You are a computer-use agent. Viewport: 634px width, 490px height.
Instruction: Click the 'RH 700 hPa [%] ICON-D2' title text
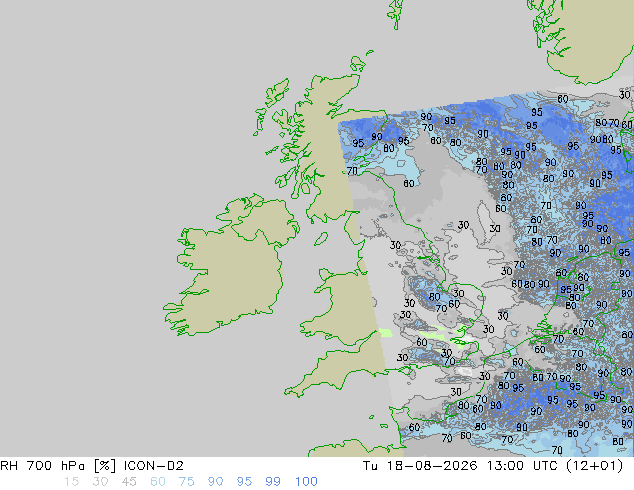(x=92, y=466)
